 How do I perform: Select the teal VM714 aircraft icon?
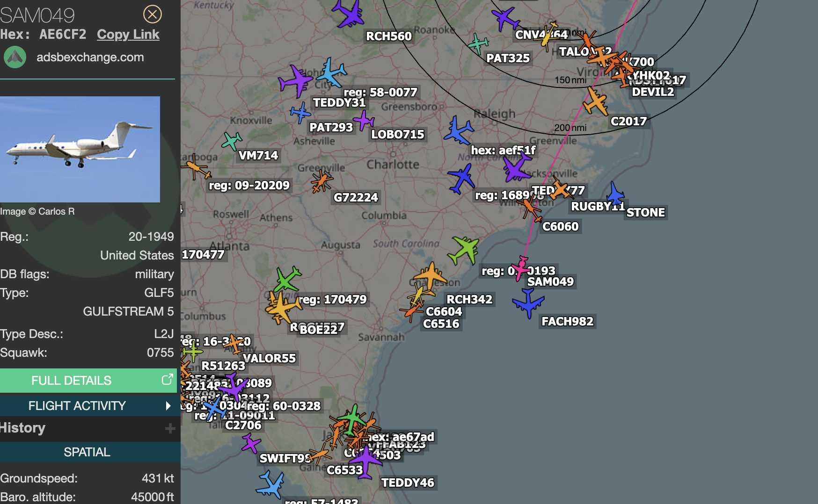[x=232, y=141]
